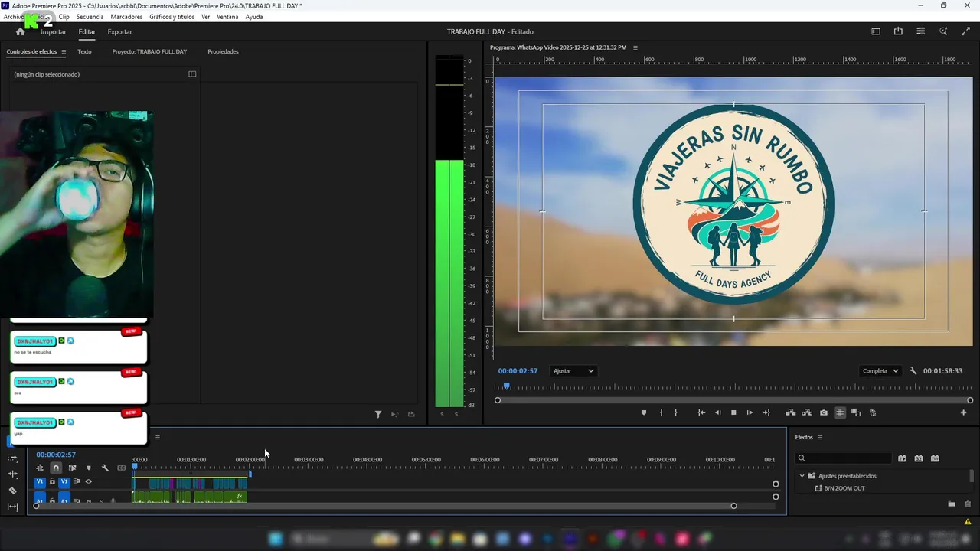Select the Track Select Forward tool
Image resolution: width=980 pixels, height=551 pixels.
(x=13, y=458)
